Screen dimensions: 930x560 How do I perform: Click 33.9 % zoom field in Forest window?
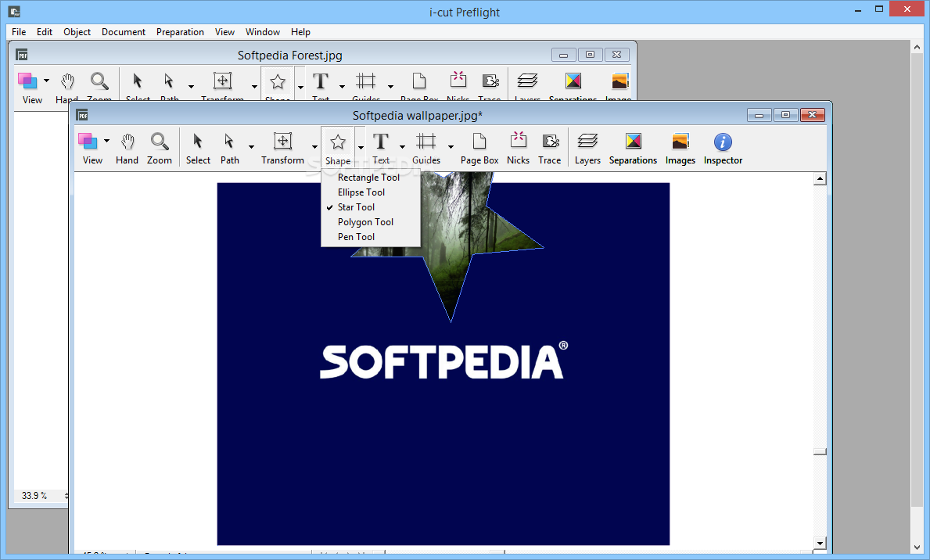[35, 496]
